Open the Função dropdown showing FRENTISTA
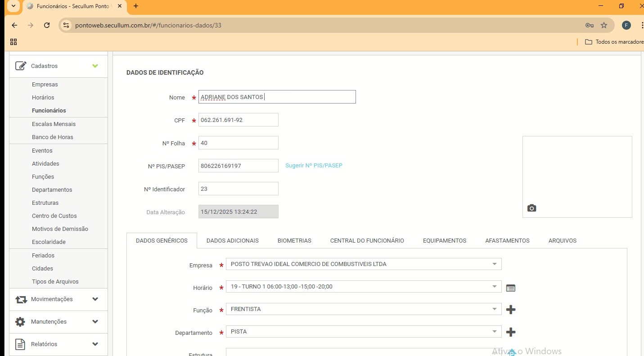This screenshot has width=644, height=356. coord(494,309)
